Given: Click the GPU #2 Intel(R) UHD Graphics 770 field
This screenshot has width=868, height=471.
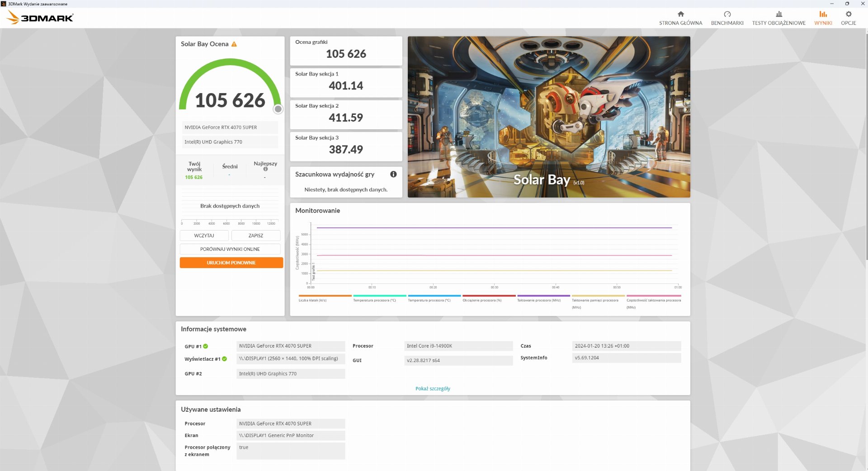Looking at the screenshot, I should click(x=291, y=374).
